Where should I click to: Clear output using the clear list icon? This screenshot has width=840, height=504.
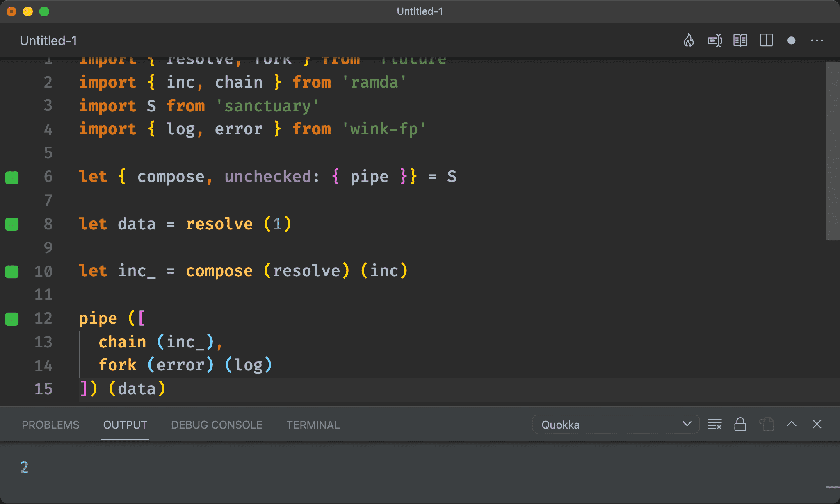714,424
